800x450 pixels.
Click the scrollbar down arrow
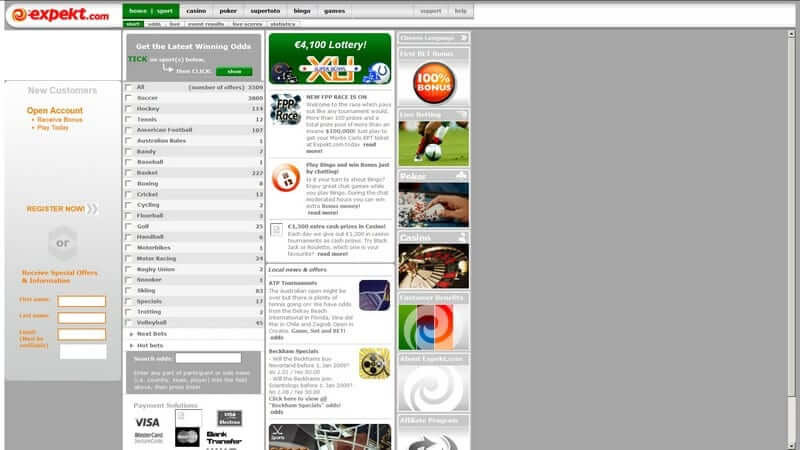click(x=791, y=446)
